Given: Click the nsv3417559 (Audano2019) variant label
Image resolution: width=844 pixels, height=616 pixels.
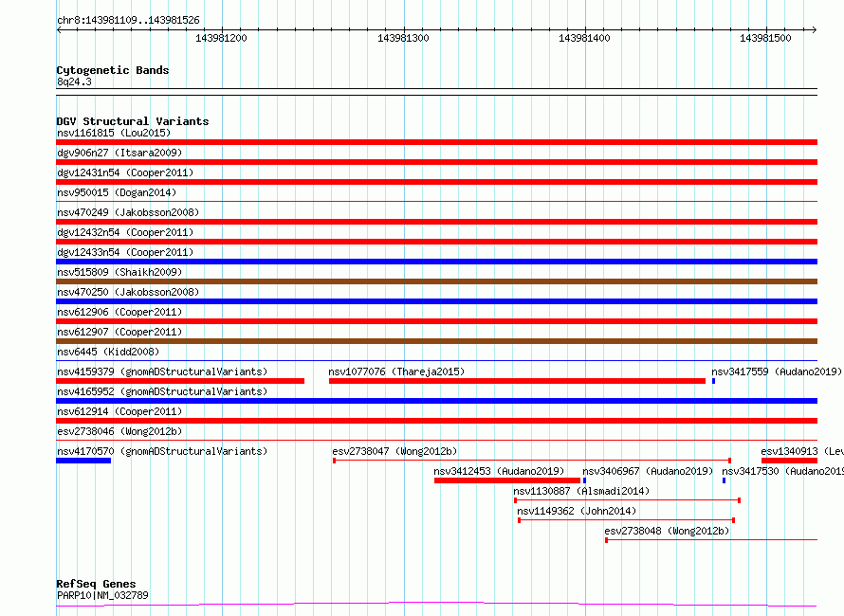Looking at the screenshot, I should pyautogui.click(x=776, y=371).
